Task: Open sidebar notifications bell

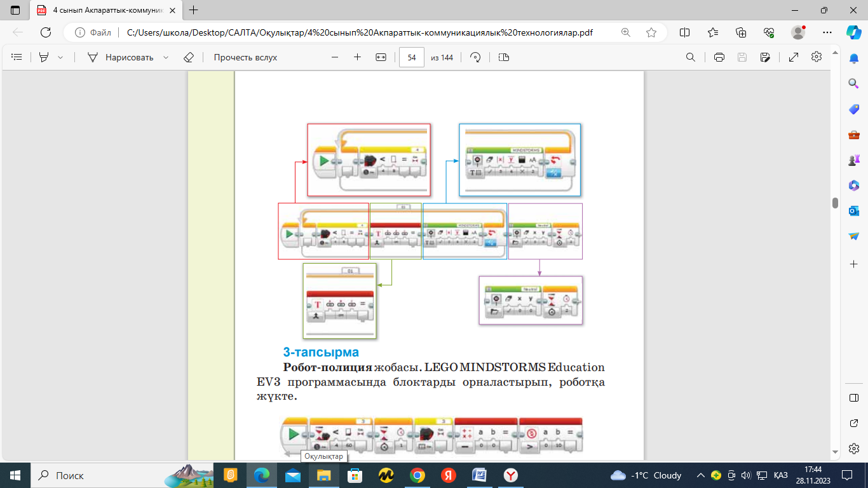Action: pos(854,58)
